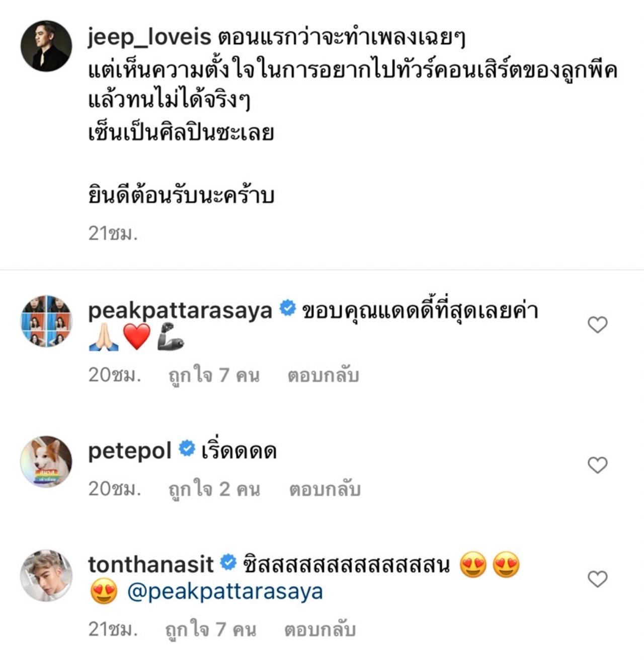The height and width of the screenshot is (670, 644).
Task: Reply to tonthanasit's comment
Action: click(x=320, y=630)
